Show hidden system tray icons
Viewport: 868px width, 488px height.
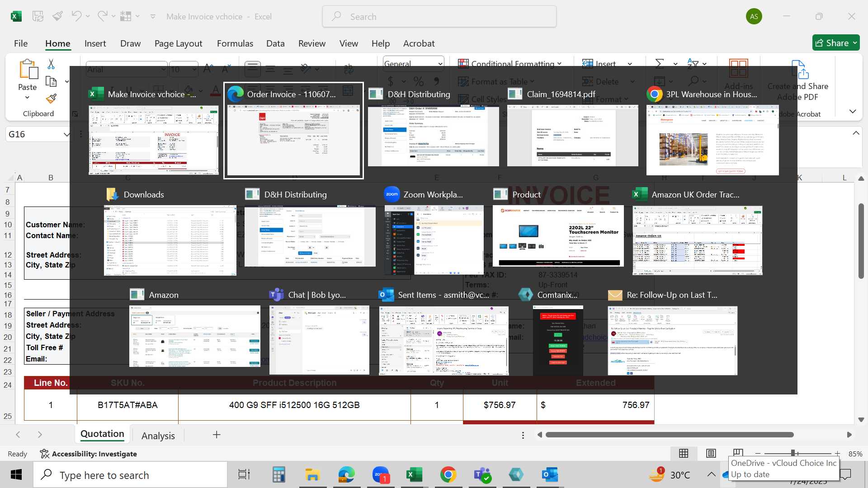[x=711, y=474]
